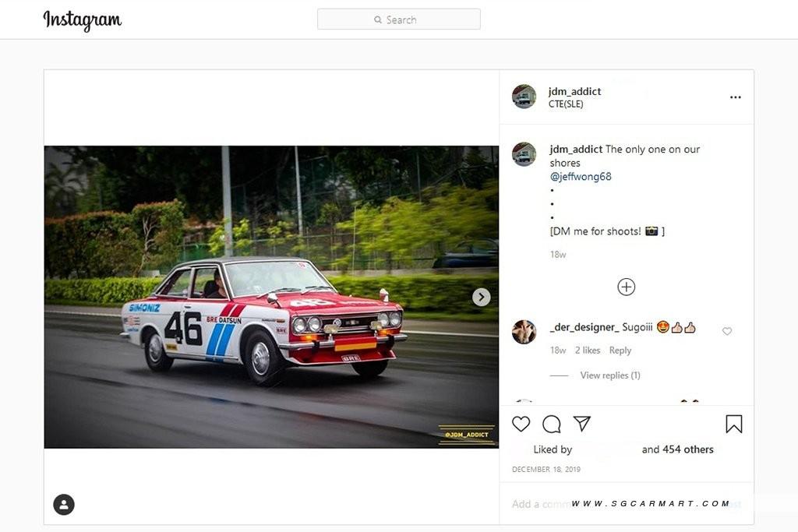
Task: Load more comments with the plus circle
Action: (x=626, y=287)
